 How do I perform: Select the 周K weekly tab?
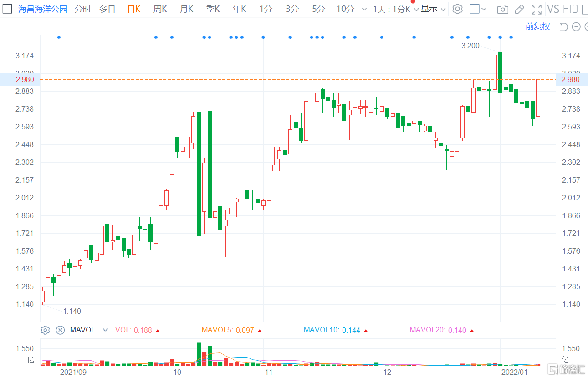[x=160, y=9]
